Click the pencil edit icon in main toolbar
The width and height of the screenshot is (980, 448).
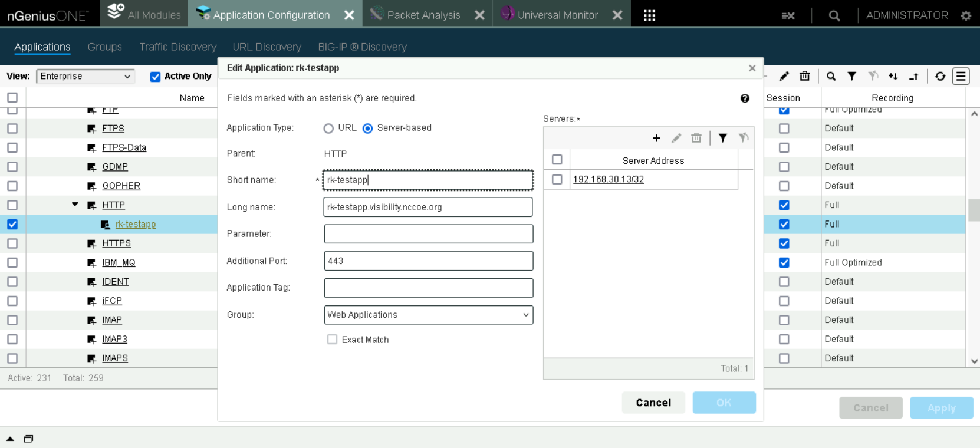(784, 76)
